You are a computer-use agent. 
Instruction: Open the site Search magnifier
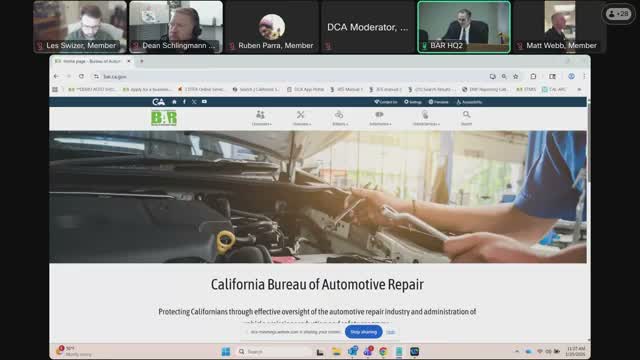[x=466, y=118]
